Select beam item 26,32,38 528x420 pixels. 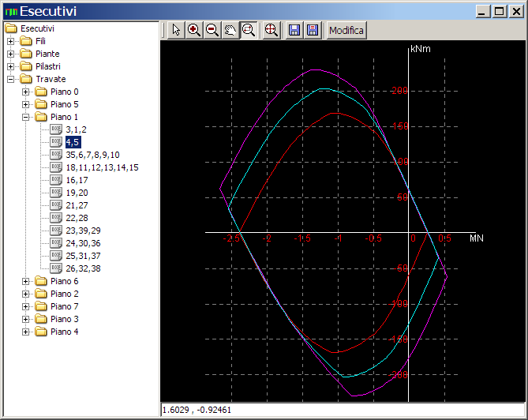[83, 268]
